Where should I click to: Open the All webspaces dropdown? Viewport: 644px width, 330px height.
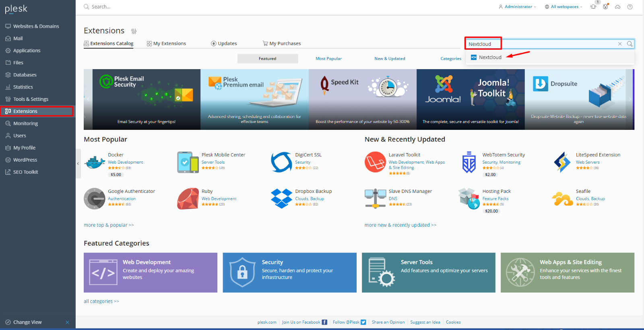click(x=563, y=7)
